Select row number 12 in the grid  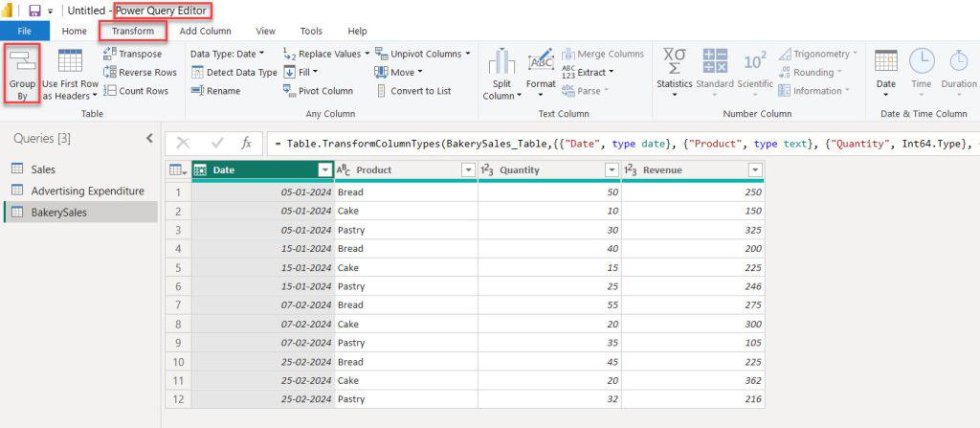coord(178,399)
